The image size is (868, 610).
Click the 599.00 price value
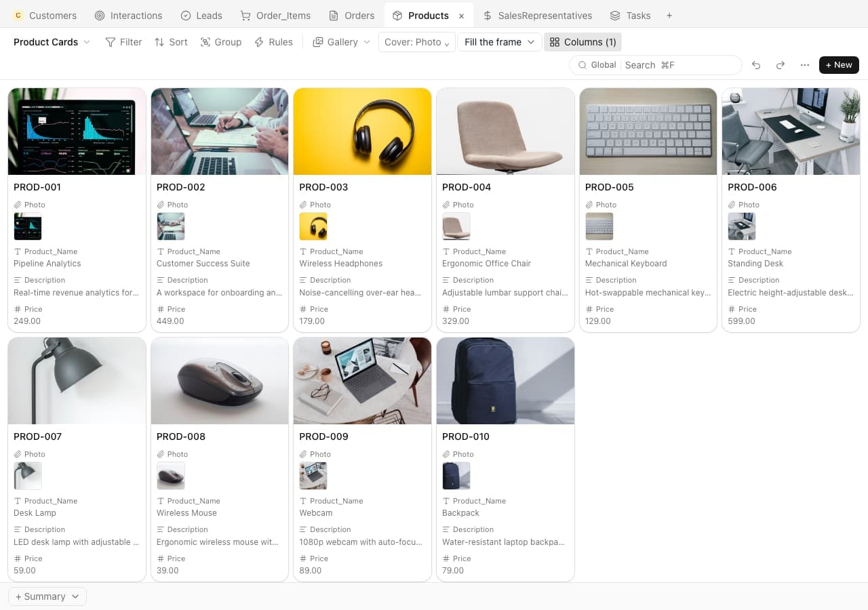pos(741,321)
